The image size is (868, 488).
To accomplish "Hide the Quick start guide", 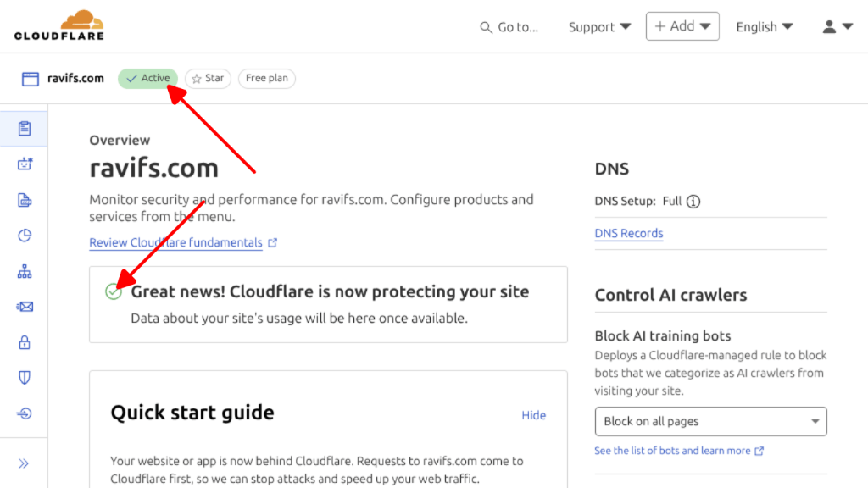I will [x=533, y=415].
